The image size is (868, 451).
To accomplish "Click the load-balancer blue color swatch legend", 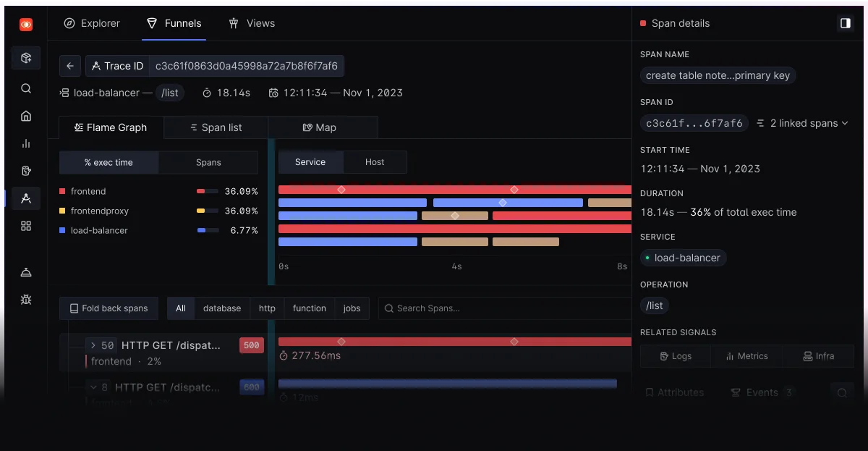I will click(63, 230).
